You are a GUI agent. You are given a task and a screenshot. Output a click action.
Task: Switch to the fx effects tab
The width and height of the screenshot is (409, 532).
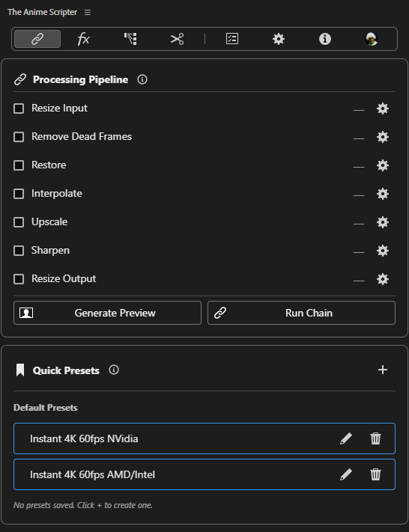click(x=84, y=39)
